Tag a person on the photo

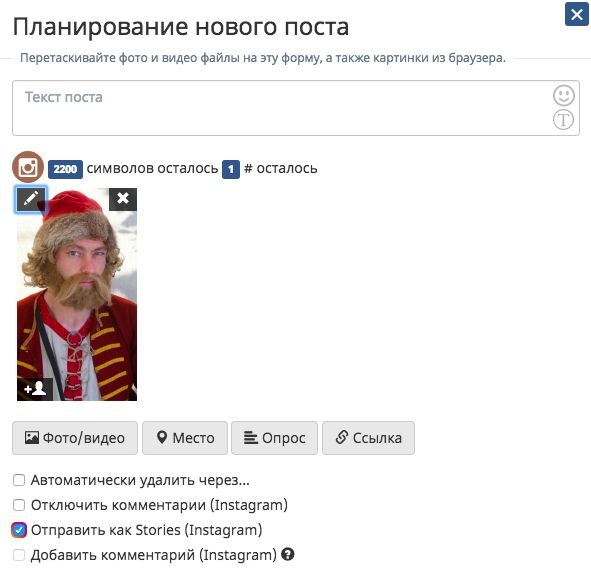35,389
